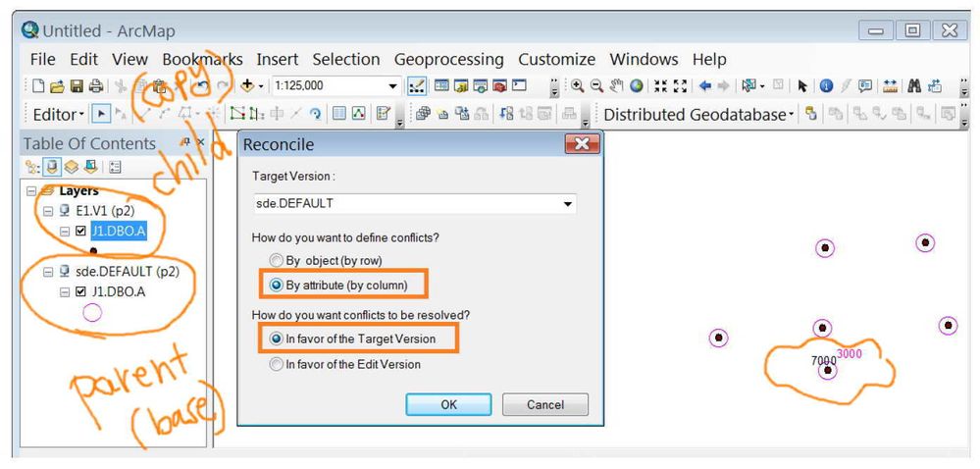Image resolution: width=980 pixels, height=469 pixels.
Task: Click the Print icon in toolbar
Action: coord(96,86)
